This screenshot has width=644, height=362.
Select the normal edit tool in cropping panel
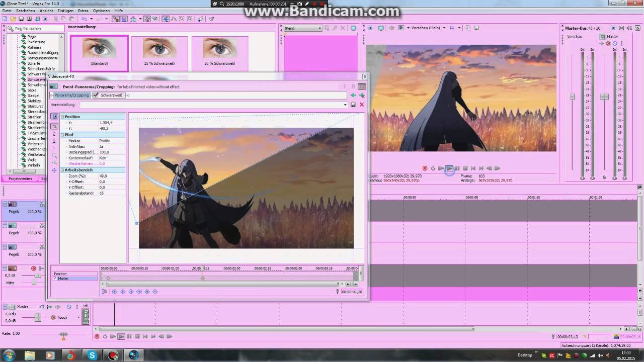tap(54, 126)
